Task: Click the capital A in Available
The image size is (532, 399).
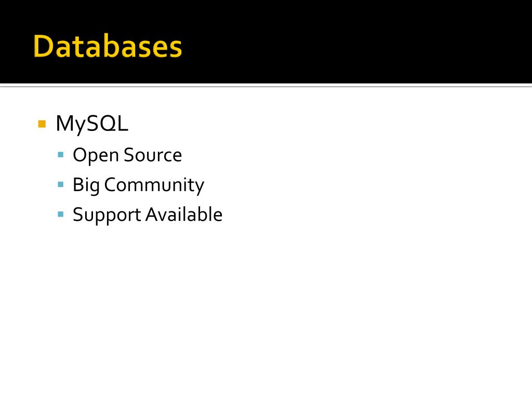Action: tap(151, 215)
